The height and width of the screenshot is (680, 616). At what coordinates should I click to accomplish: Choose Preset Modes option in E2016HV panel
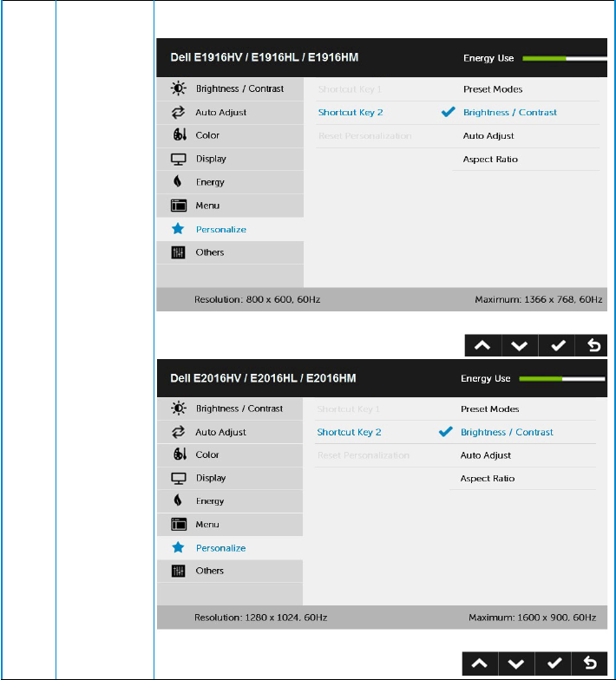click(489, 409)
